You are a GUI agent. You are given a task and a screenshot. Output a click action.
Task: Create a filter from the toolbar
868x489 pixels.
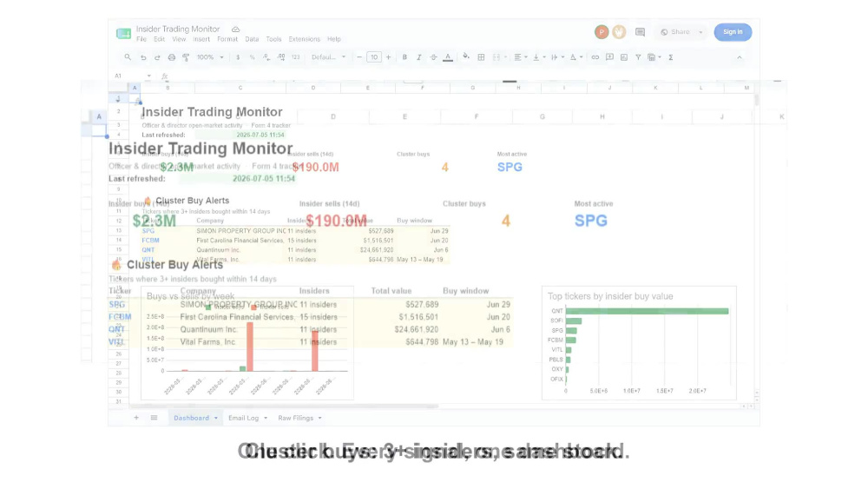pos(638,57)
